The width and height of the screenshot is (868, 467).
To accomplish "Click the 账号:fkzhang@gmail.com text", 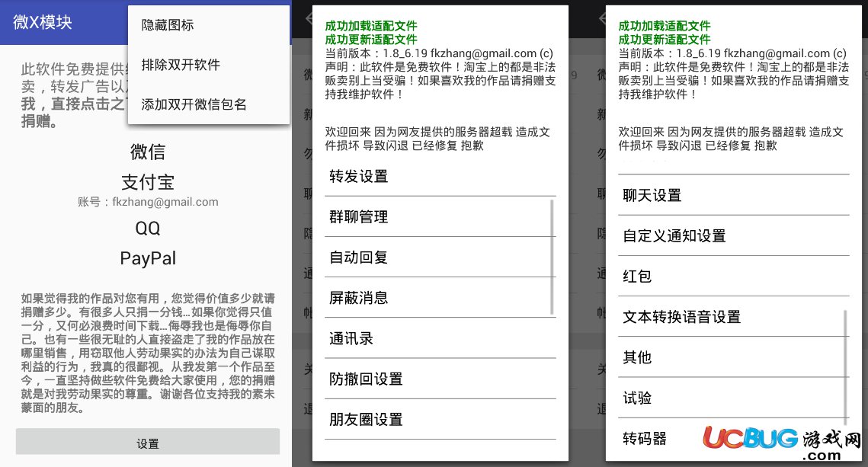I will coord(148,202).
